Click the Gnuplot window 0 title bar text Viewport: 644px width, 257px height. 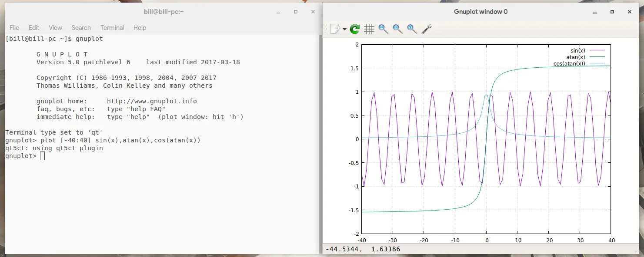coord(480,12)
